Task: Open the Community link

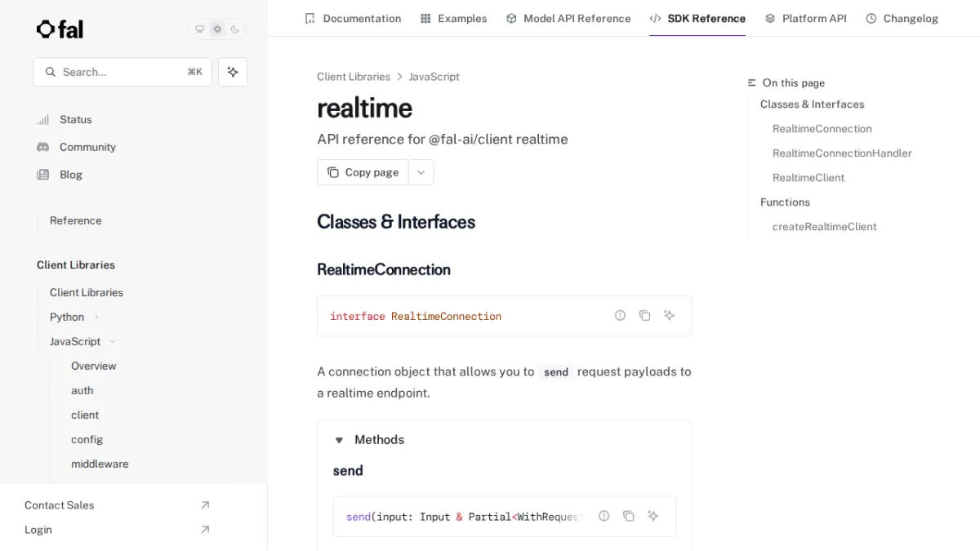Action: pyautogui.click(x=87, y=147)
